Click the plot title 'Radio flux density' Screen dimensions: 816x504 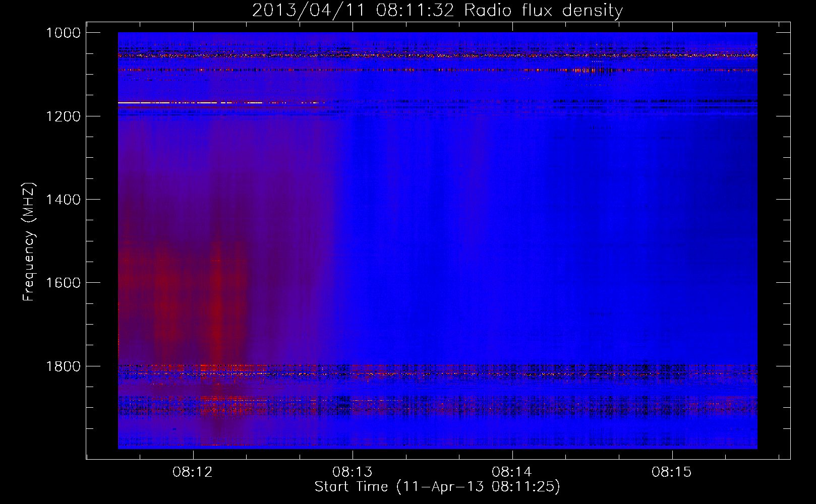click(x=543, y=10)
